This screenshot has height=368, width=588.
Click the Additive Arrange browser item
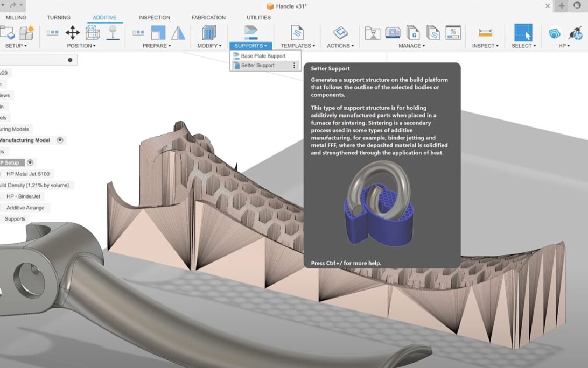pyautogui.click(x=25, y=208)
